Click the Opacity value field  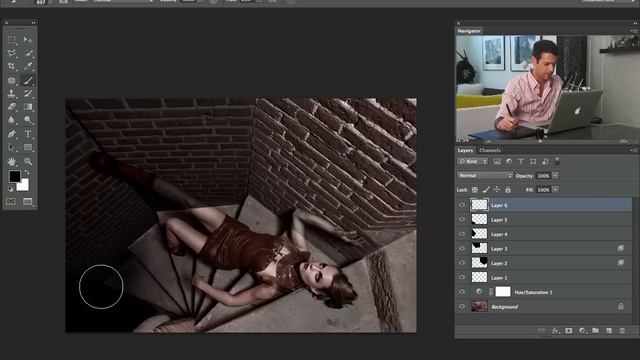pos(543,176)
